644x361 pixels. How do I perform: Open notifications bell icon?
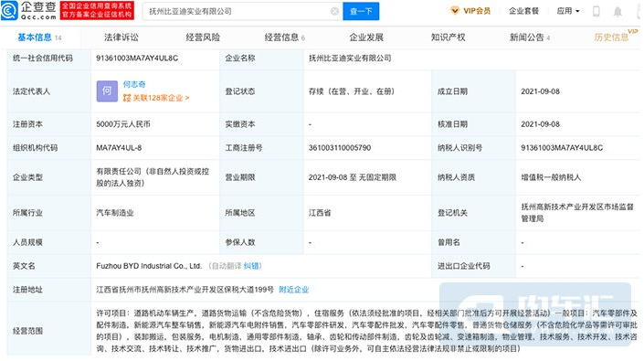point(618,12)
